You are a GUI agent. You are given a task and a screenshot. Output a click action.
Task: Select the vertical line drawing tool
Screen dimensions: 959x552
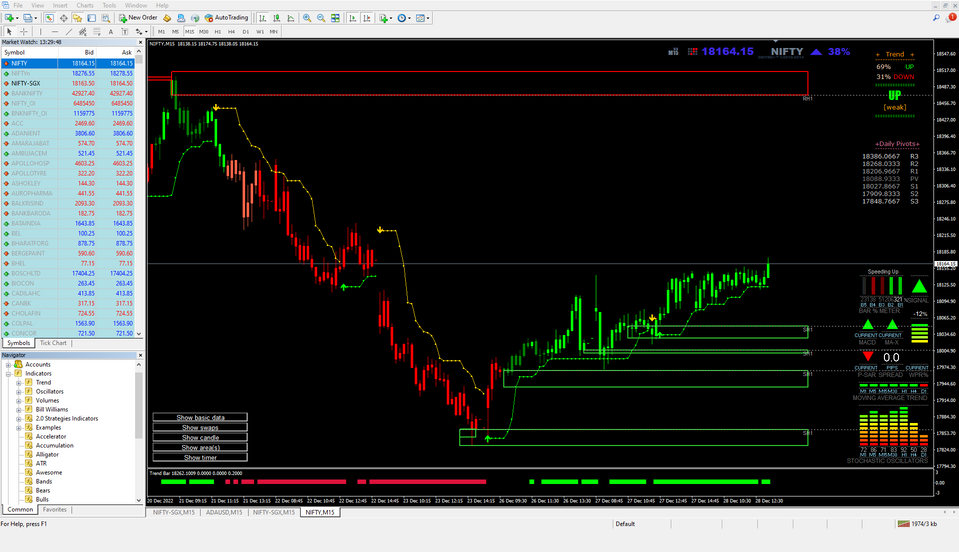41,31
